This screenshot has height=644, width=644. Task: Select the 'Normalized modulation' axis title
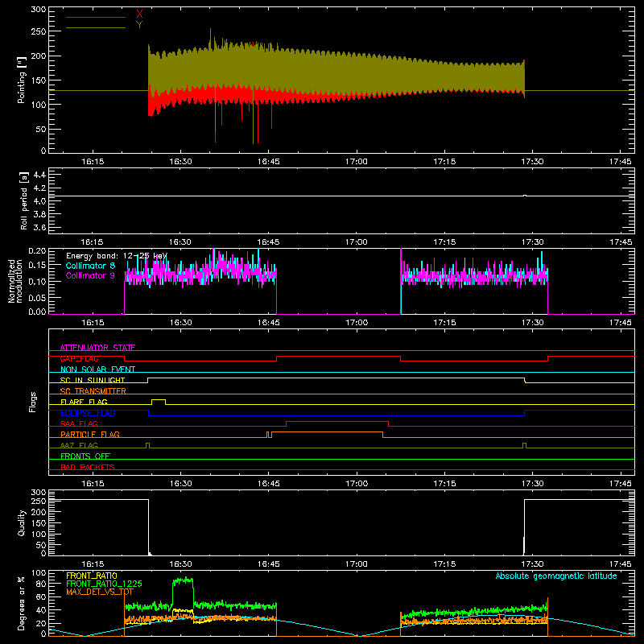click(x=15, y=281)
